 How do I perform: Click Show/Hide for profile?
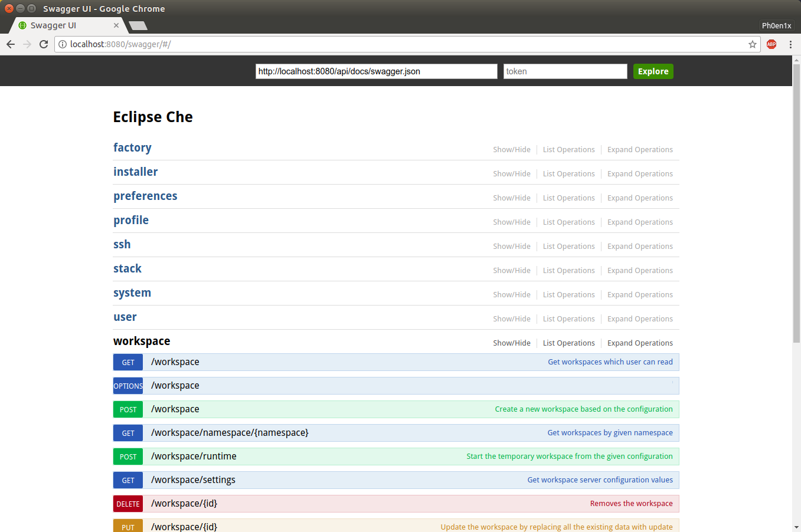pos(512,222)
